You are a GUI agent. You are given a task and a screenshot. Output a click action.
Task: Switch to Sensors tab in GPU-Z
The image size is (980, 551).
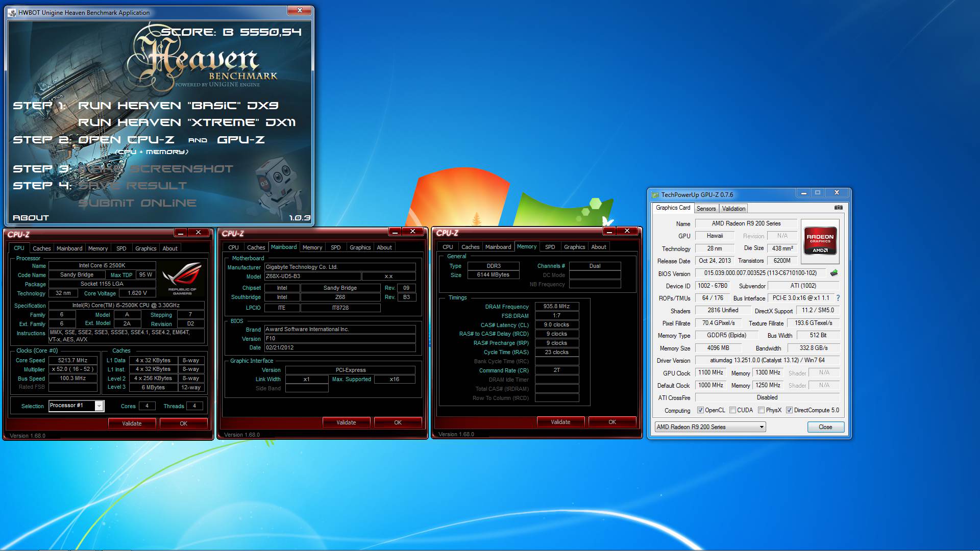[706, 209]
